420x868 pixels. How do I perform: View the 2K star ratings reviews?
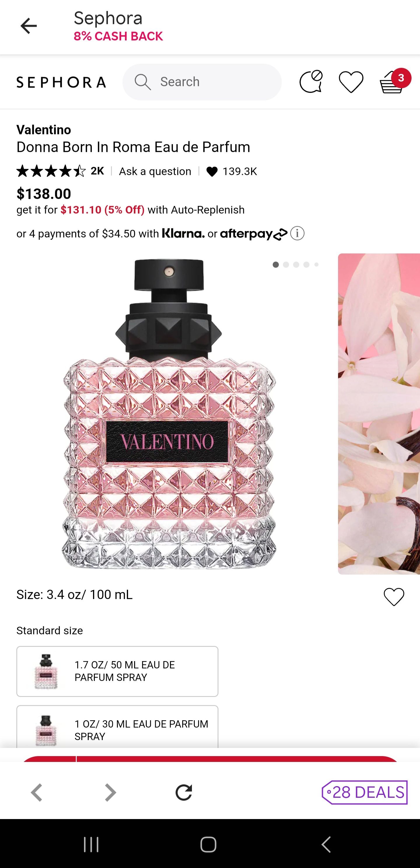pos(60,171)
